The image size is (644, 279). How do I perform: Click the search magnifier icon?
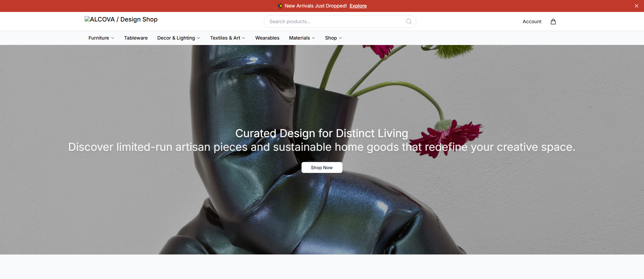point(409,21)
